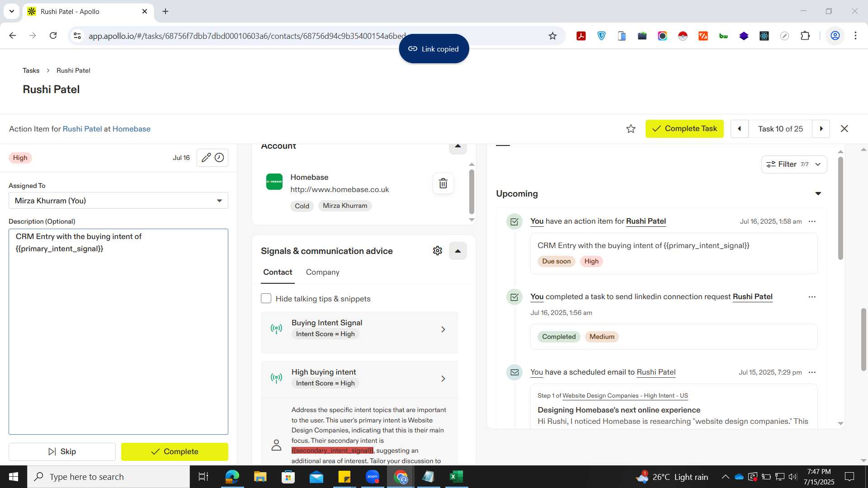Click the address bar URL
Screen dimensions: 868x488
click(x=247, y=36)
